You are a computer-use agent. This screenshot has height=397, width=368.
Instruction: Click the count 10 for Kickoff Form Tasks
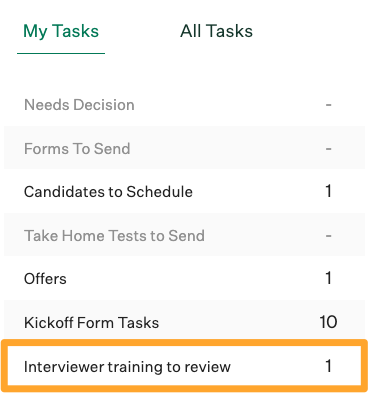coord(328,322)
